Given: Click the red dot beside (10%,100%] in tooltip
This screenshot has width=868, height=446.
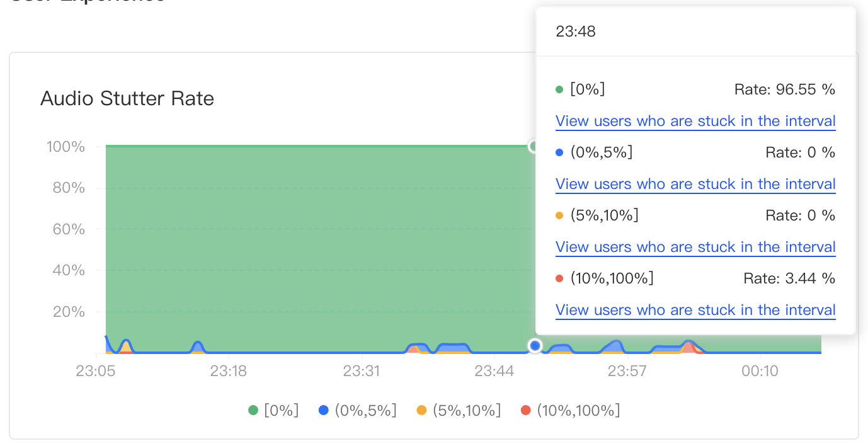Looking at the screenshot, I should click(559, 278).
